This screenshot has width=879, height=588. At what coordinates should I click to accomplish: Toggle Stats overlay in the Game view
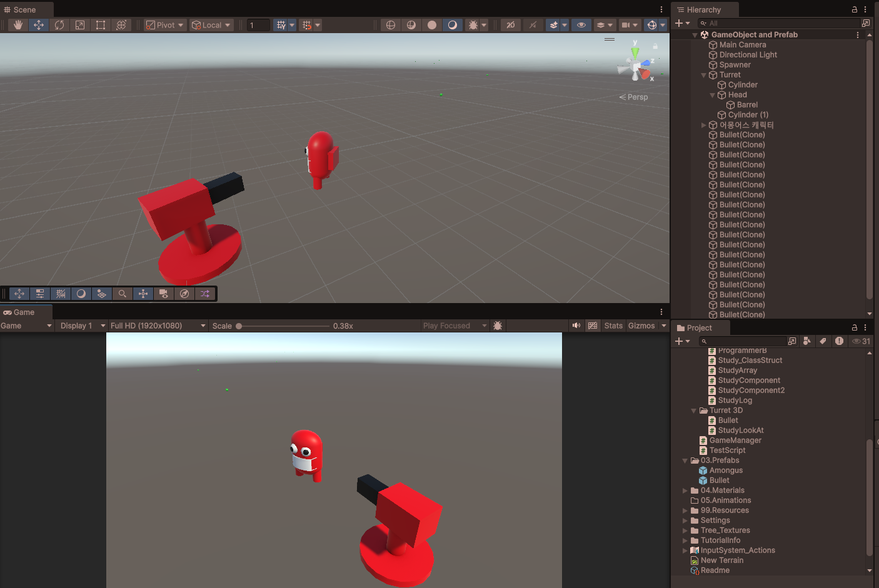tap(613, 326)
